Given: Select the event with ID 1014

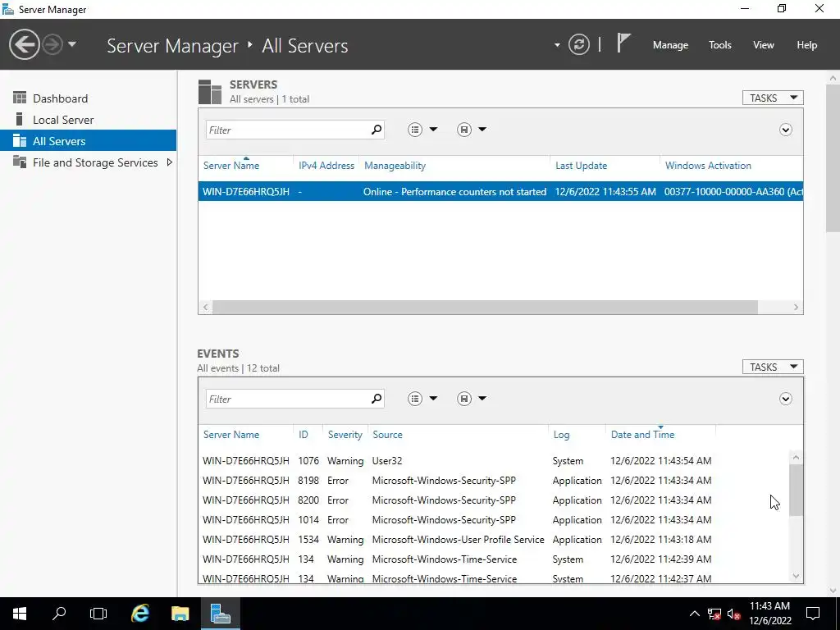Looking at the screenshot, I should pyautogui.click(x=493, y=519).
